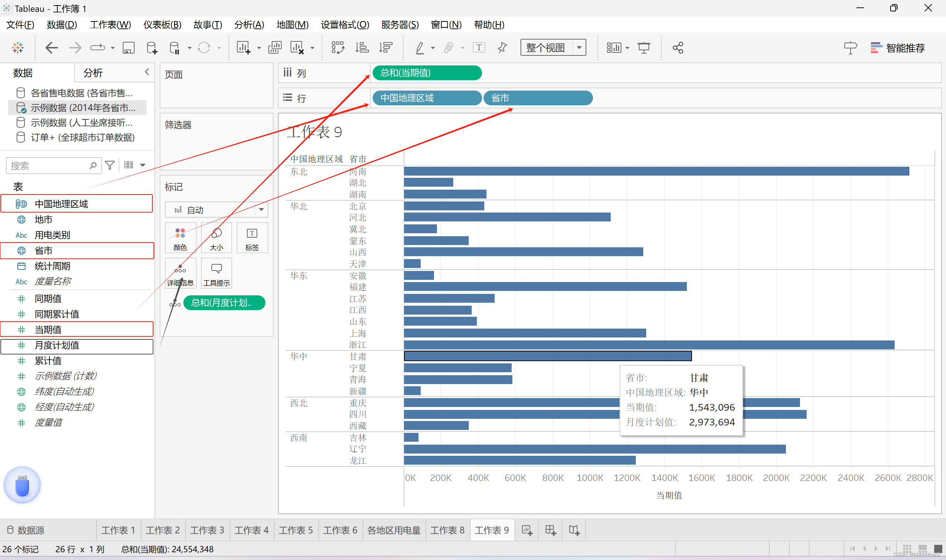Click the sort descending toolbar icon

pyautogui.click(x=386, y=48)
